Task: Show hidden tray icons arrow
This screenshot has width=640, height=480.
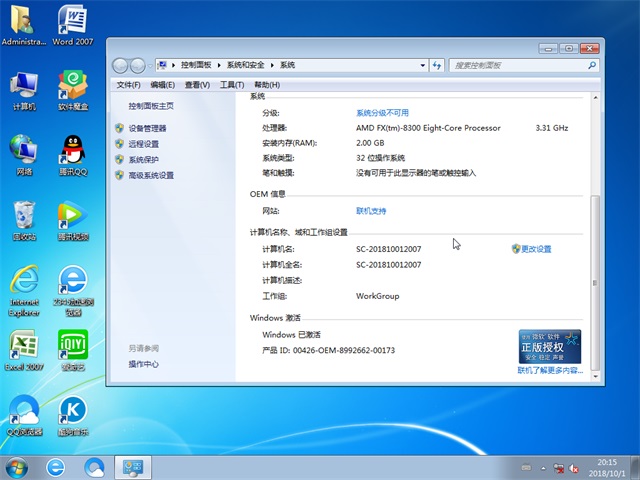Action: point(543,468)
